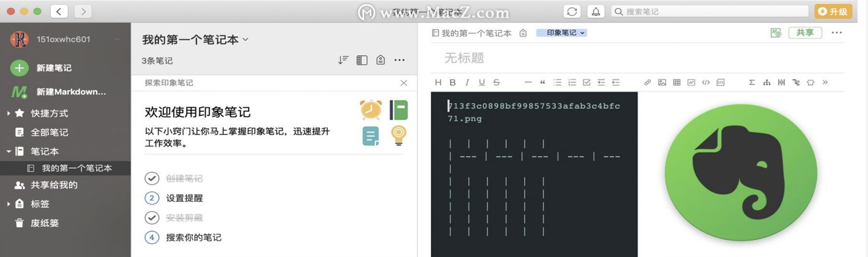Insert inline code
Screen dimensions: 868x257
click(706, 82)
